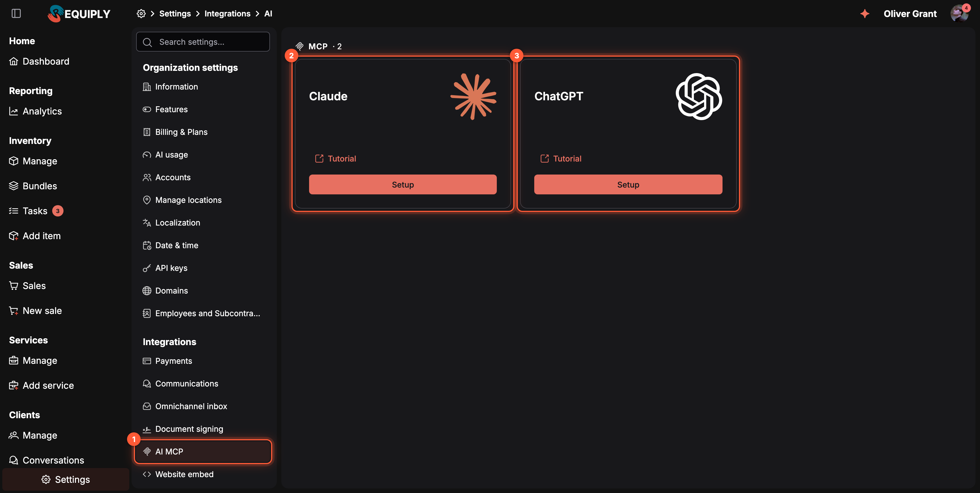
Task: Open the Tutorial link on the Claude card
Action: 335,158
